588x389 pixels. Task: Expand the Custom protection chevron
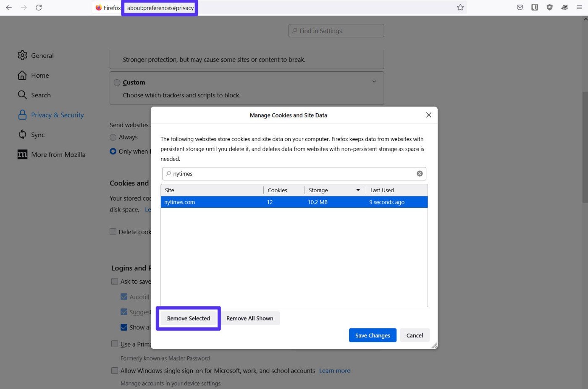coord(374,81)
